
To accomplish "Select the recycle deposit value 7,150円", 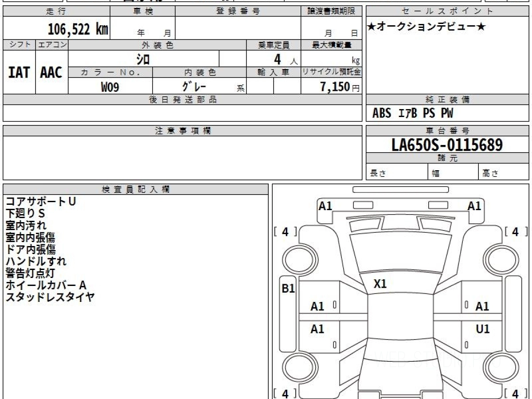I will tap(340, 87).
